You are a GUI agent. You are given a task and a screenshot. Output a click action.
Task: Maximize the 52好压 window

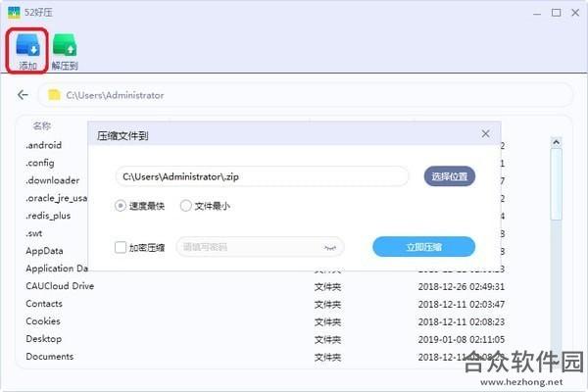pos(556,13)
